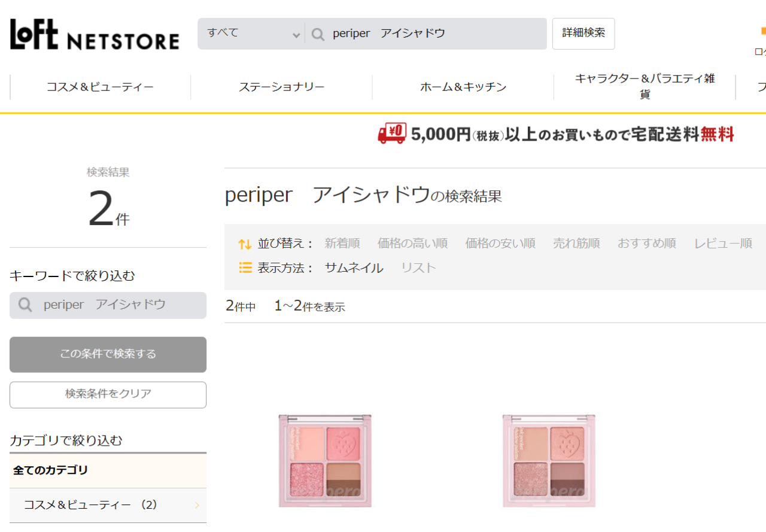The width and height of the screenshot is (766, 532).
Task: Click the 検索条件をクリア button
Action: click(x=108, y=394)
